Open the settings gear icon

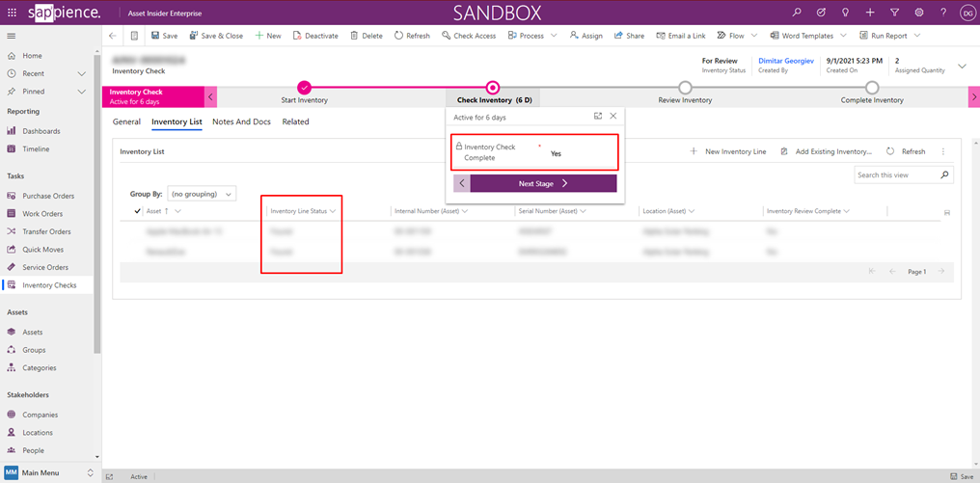point(918,13)
